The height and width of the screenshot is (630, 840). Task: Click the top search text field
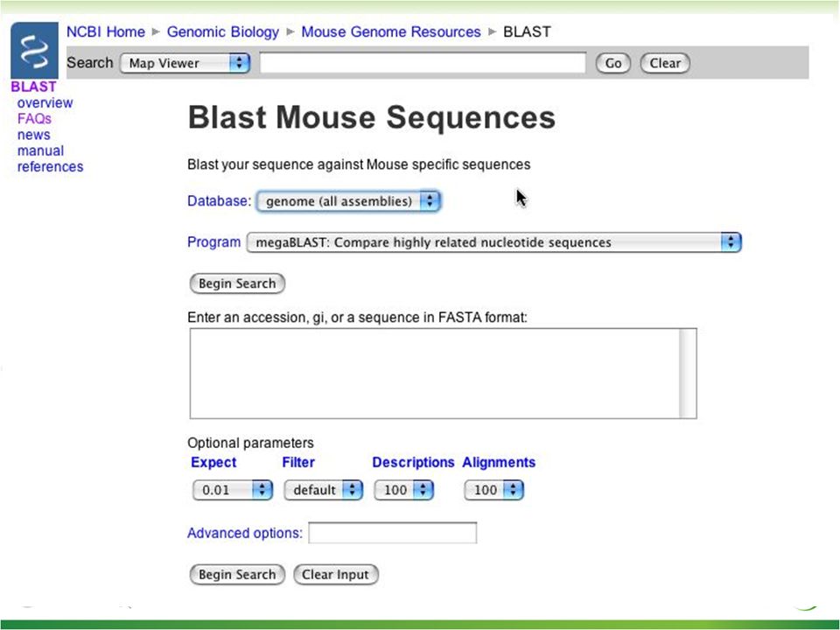click(x=423, y=63)
